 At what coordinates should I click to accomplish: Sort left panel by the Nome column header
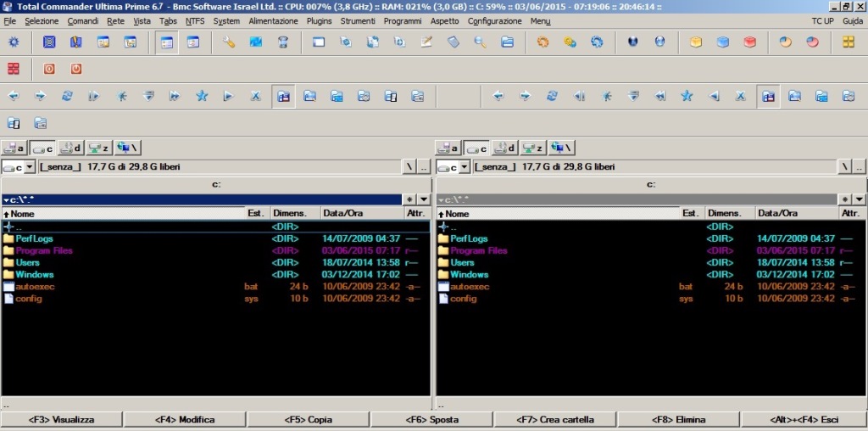pos(124,213)
